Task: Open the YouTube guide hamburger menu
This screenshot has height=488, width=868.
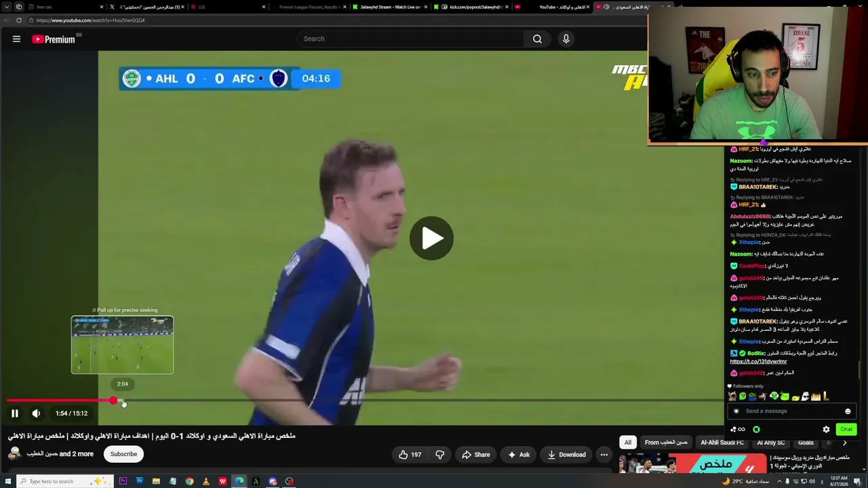Action: coord(16,39)
